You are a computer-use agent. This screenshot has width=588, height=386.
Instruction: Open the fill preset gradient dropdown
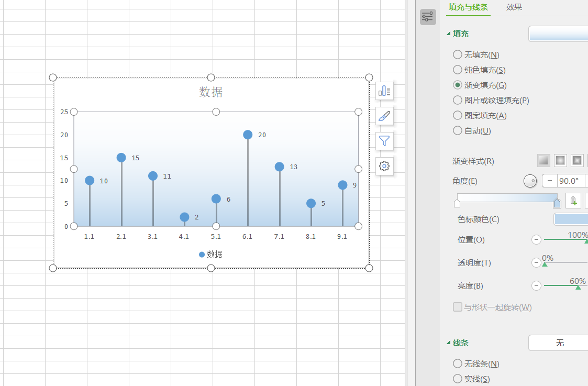[x=558, y=34]
